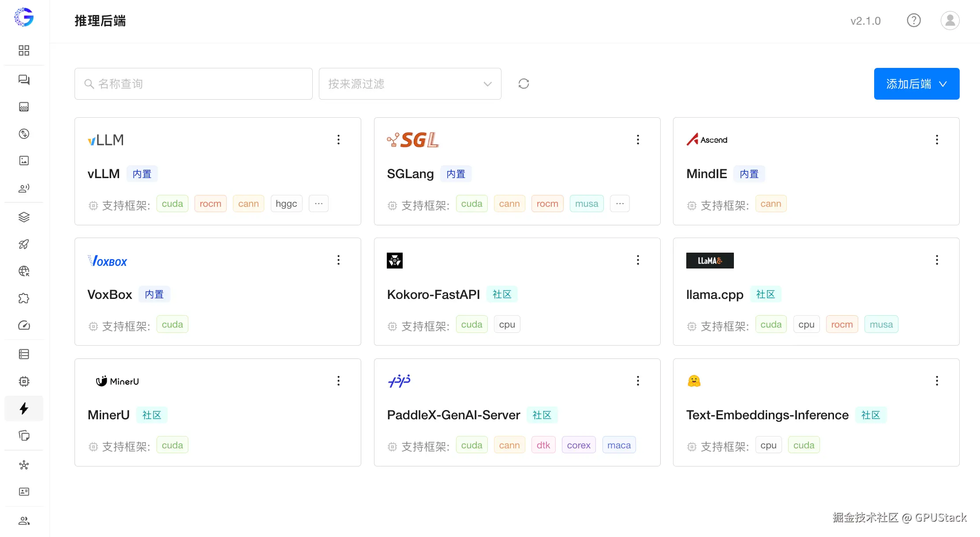Open the three-dot menu on the vLLM card
The image size is (980, 537).
pyautogui.click(x=338, y=140)
